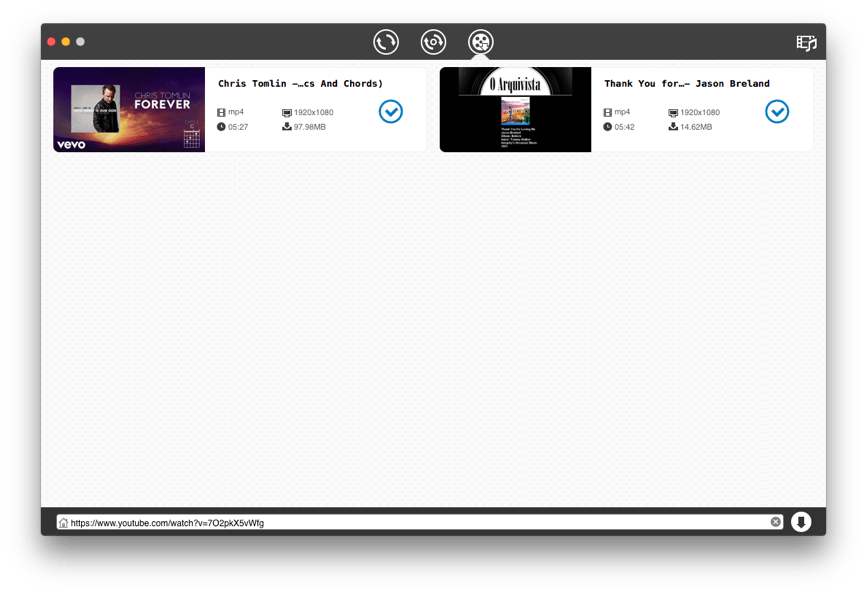Image resolution: width=867 pixels, height=594 pixels.
Task: Click the download size icon on Jason Breland card
Action: pos(673,126)
